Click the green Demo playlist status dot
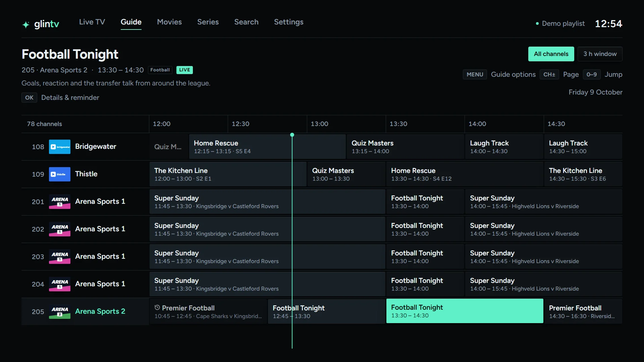This screenshot has height=362, width=644. [x=537, y=23]
